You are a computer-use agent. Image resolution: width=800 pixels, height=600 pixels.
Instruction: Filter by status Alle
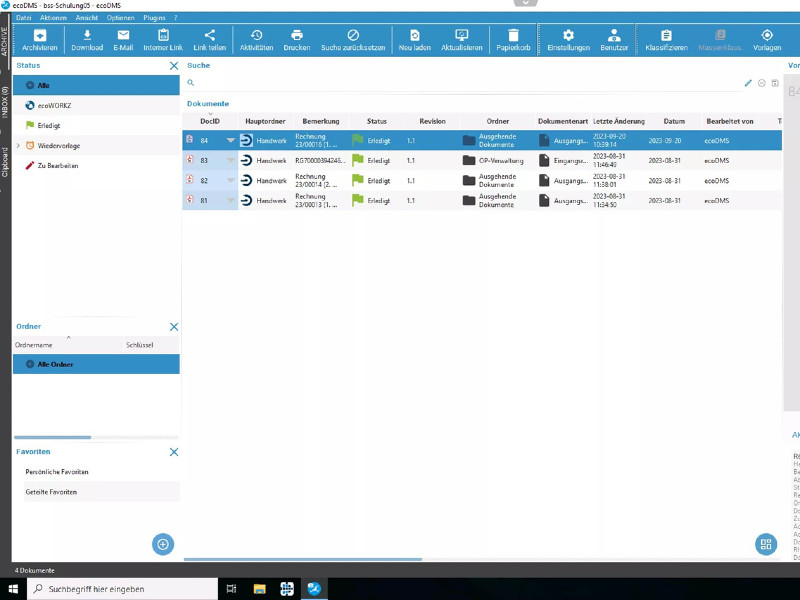[96, 85]
